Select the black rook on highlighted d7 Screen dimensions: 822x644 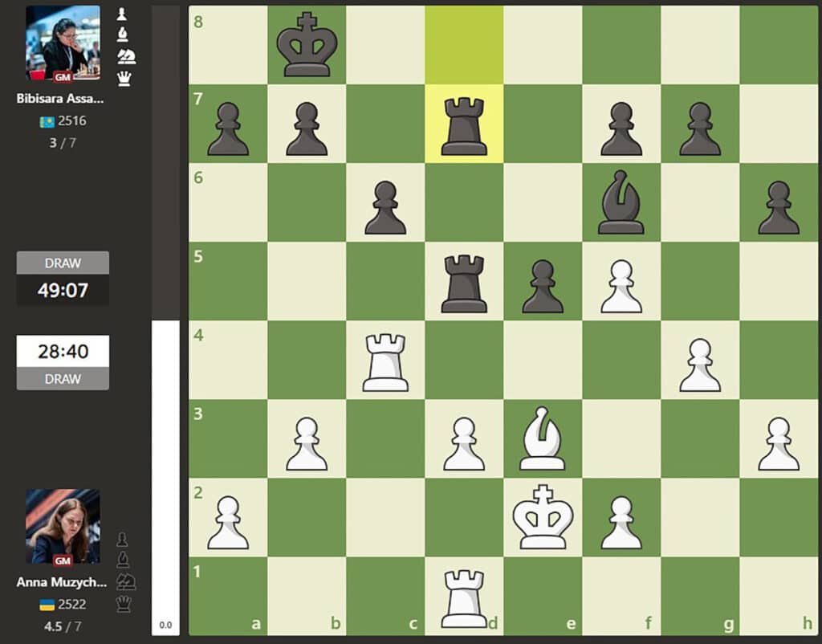tap(464, 124)
